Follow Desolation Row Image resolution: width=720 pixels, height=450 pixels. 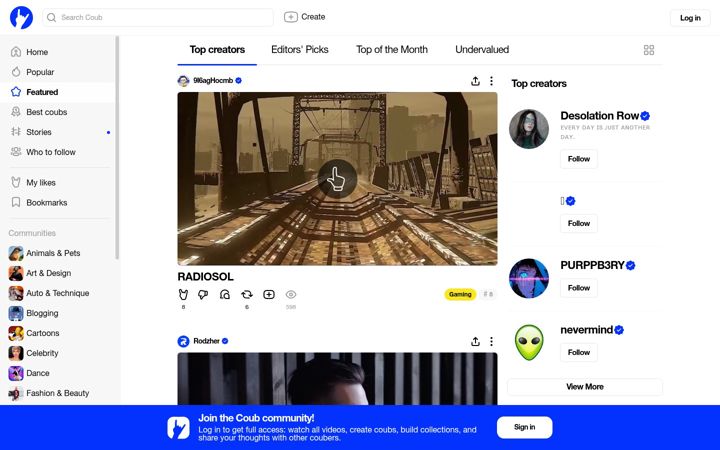click(579, 159)
